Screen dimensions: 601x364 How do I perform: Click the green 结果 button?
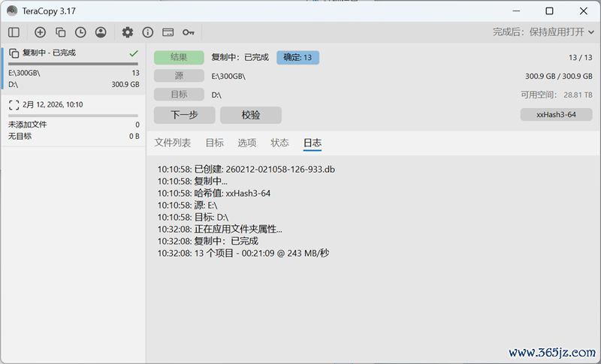click(x=179, y=57)
